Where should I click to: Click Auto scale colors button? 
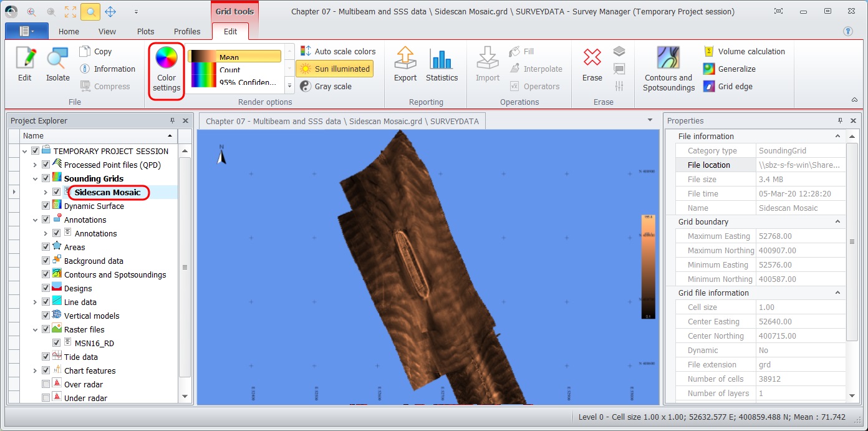(338, 52)
